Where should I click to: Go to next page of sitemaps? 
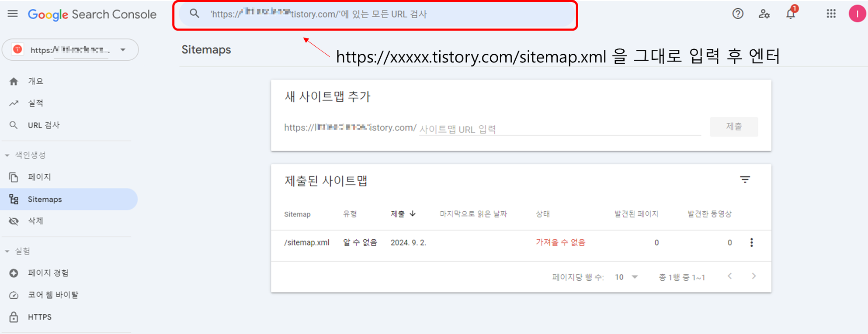(x=754, y=276)
